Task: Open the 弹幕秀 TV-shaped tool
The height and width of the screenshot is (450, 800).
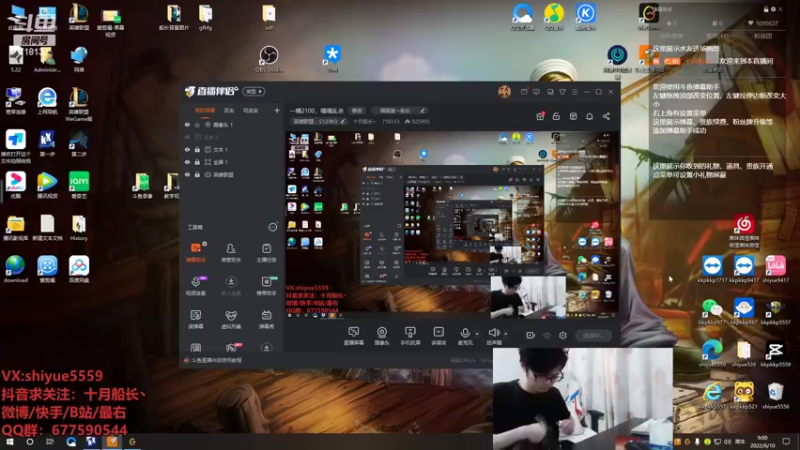Action: [266, 319]
